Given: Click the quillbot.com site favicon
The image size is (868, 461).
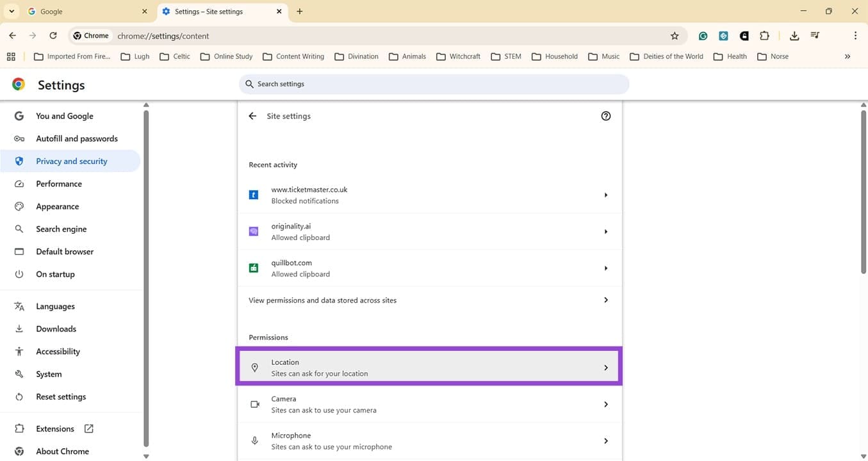Looking at the screenshot, I should (254, 268).
